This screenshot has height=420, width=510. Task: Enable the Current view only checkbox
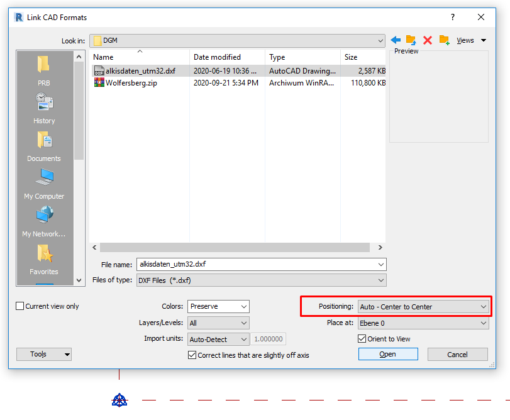point(19,306)
